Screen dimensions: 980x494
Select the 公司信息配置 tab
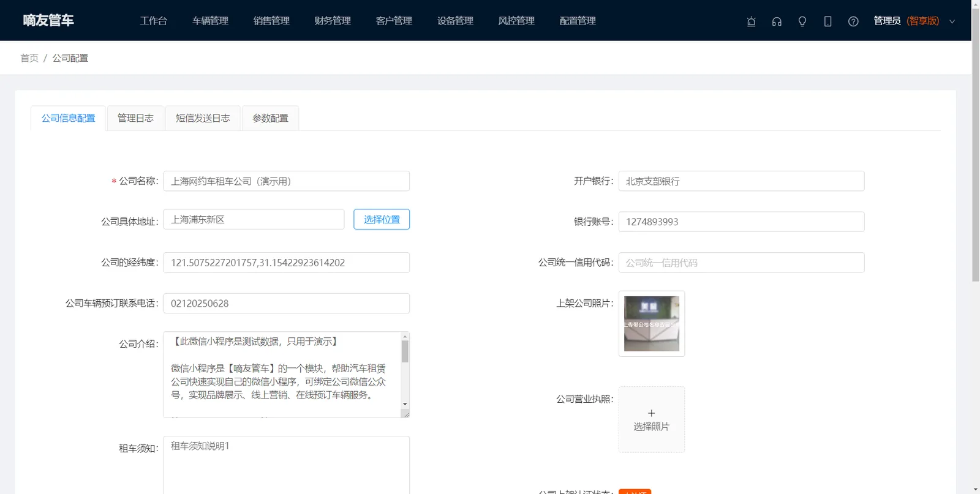(x=69, y=118)
